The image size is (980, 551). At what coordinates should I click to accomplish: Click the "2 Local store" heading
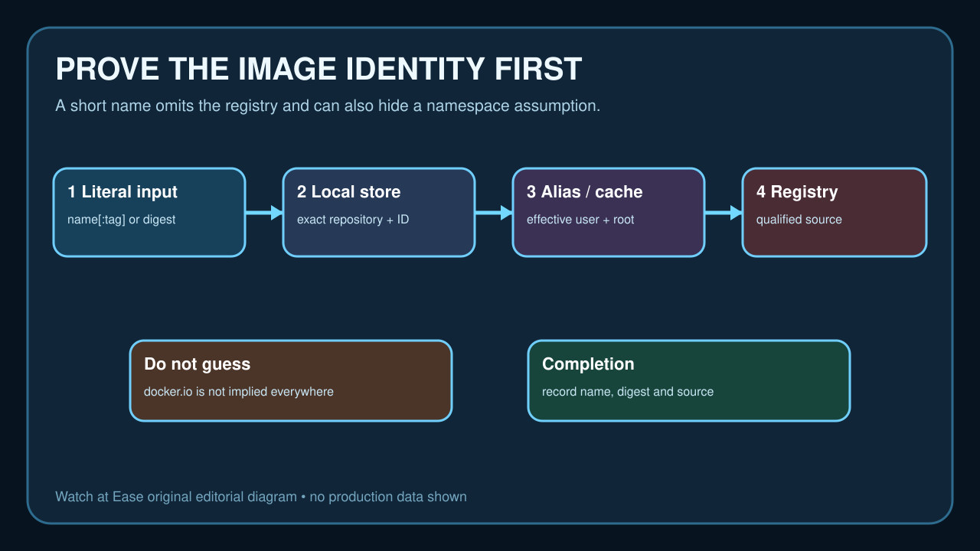coord(348,192)
